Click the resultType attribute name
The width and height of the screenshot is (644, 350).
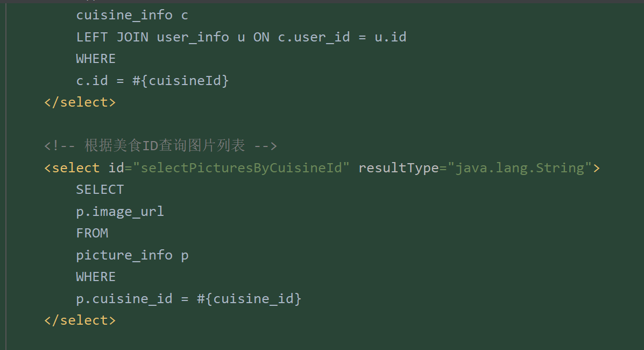[x=398, y=168]
